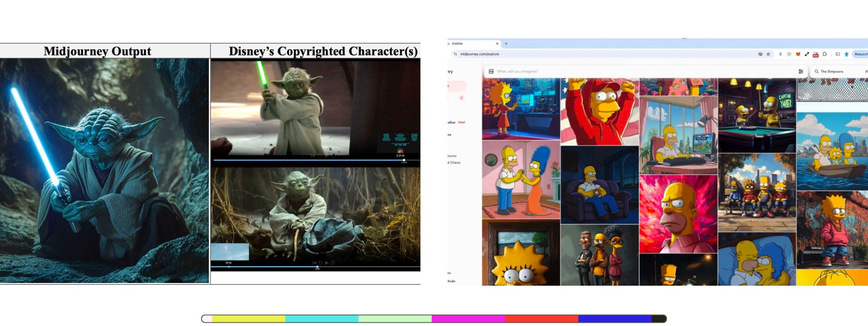Image resolution: width=868 pixels, height=326 pixels.
Task: Clear the The Simpsons search with X
Action: [866, 72]
